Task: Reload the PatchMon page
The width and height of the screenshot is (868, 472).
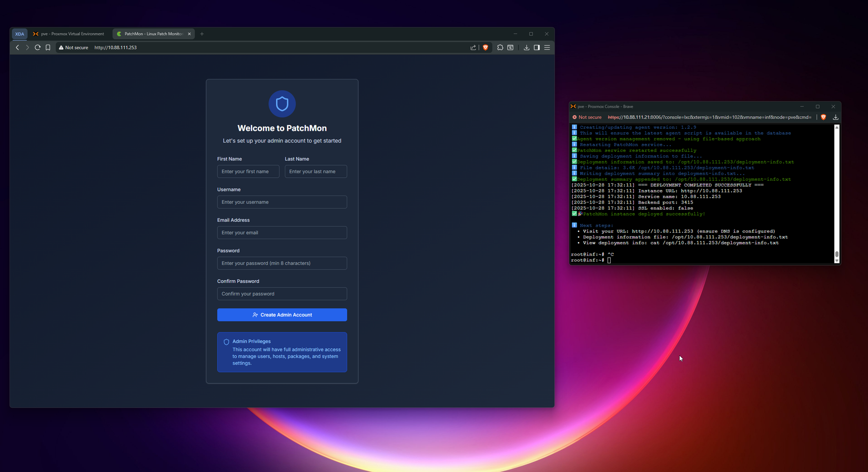Action: (x=37, y=47)
